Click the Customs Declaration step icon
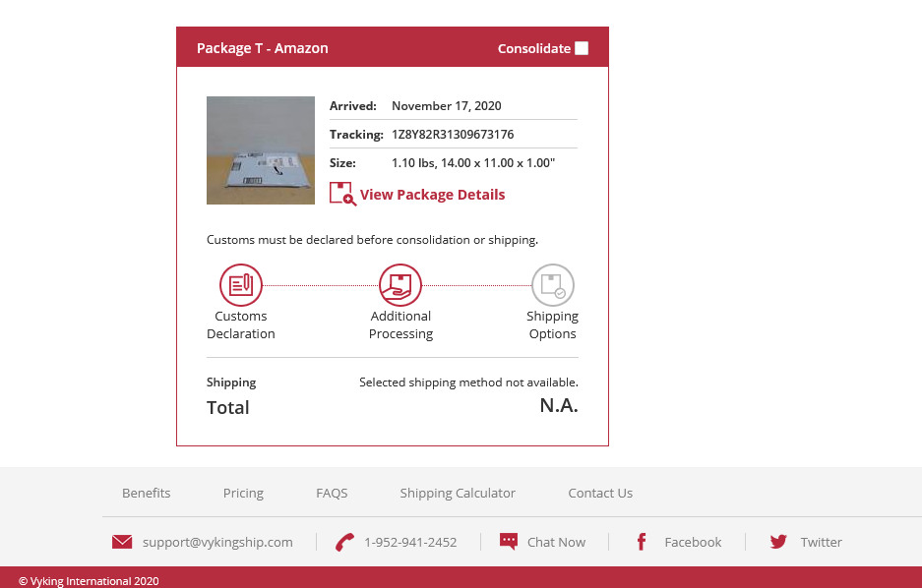The width and height of the screenshot is (922, 588). [x=240, y=285]
